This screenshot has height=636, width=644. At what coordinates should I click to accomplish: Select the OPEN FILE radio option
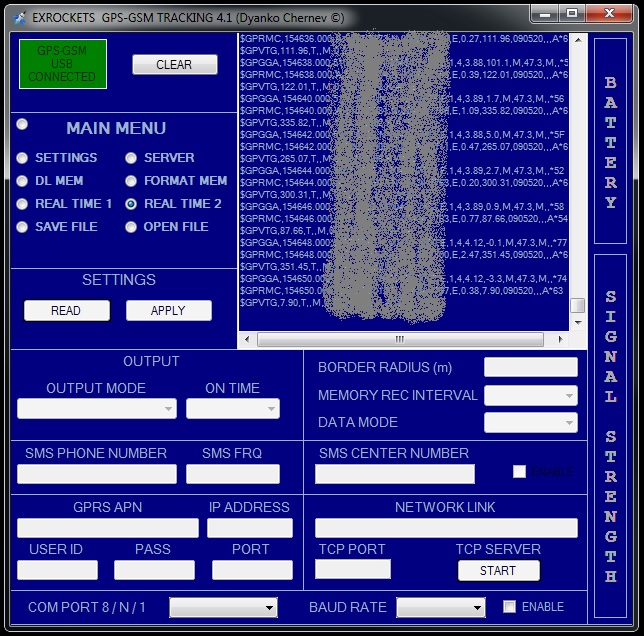tap(131, 227)
